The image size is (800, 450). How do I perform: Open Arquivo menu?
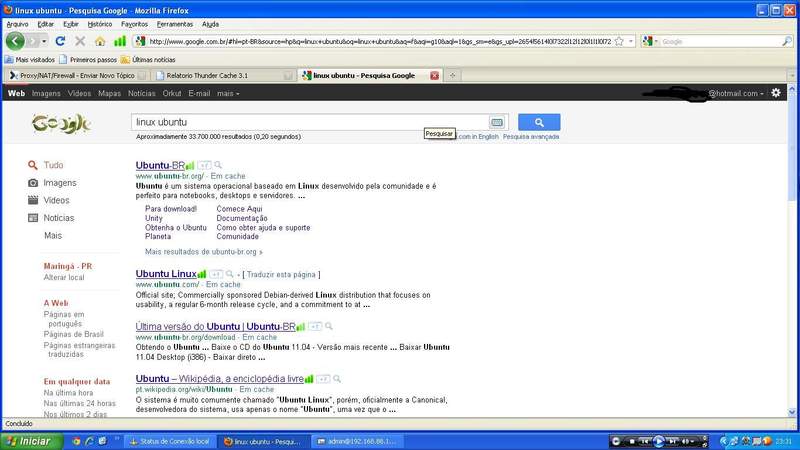(17, 24)
